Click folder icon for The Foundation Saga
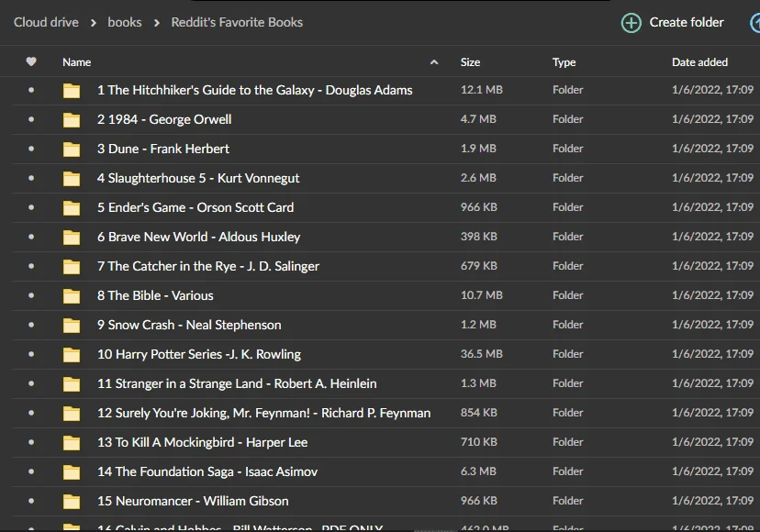The width and height of the screenshot is (760, 532). tap(72, 472)
